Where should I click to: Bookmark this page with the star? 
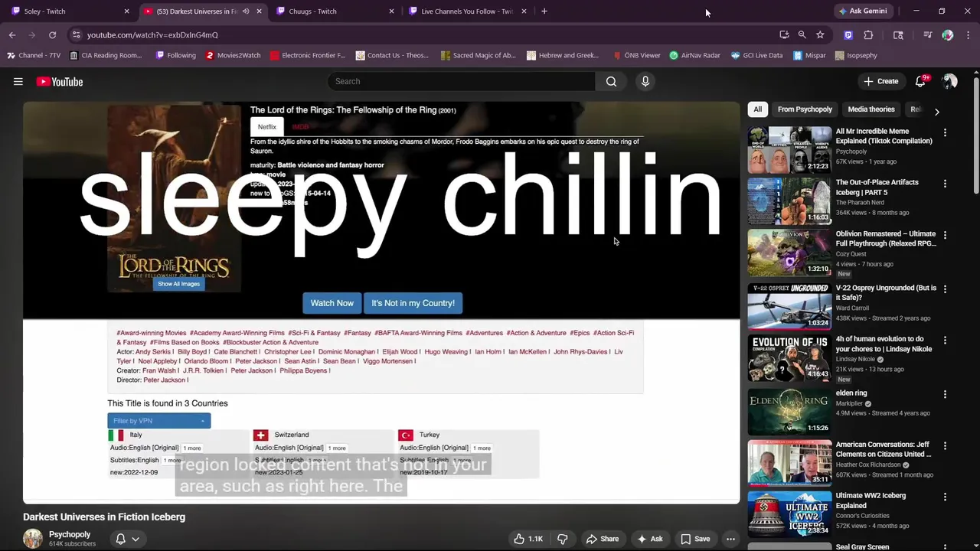820,34
